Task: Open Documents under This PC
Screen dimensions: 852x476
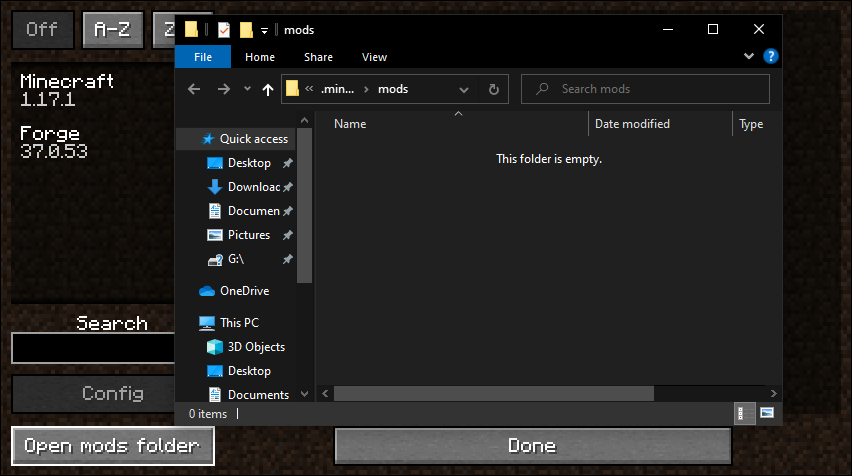Action: [258, 394]
